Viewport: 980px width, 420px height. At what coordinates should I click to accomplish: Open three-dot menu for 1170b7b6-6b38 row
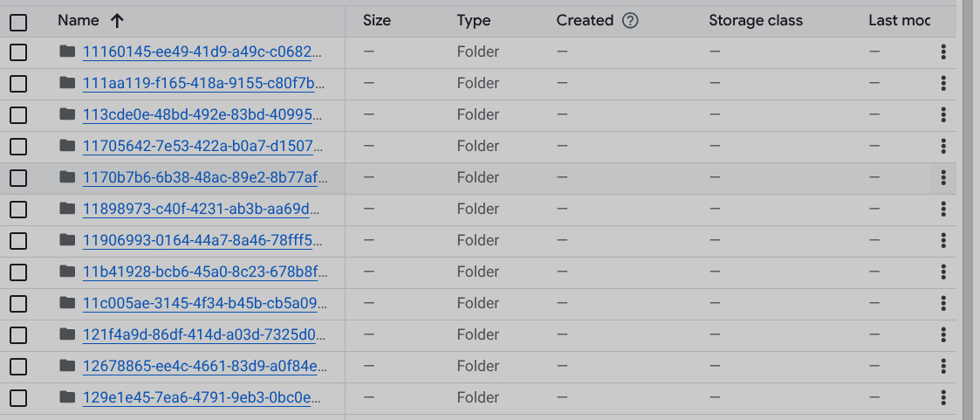[943, 178]
